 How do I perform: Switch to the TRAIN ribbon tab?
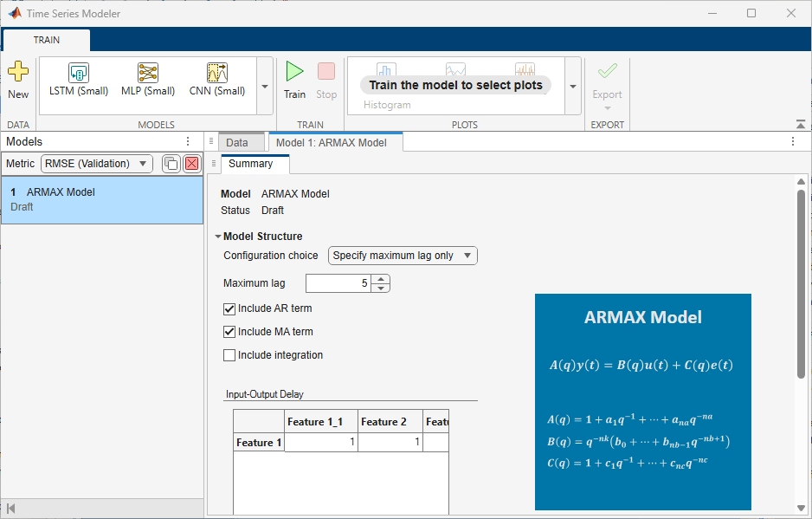[47, 40]
